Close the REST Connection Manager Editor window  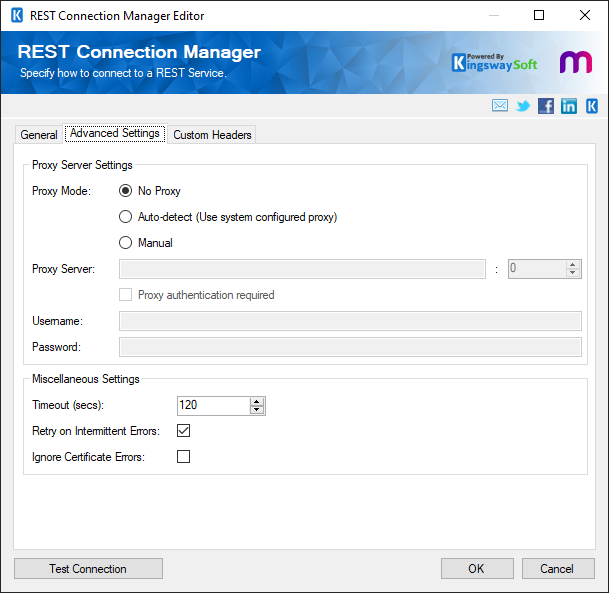point(585,15)
